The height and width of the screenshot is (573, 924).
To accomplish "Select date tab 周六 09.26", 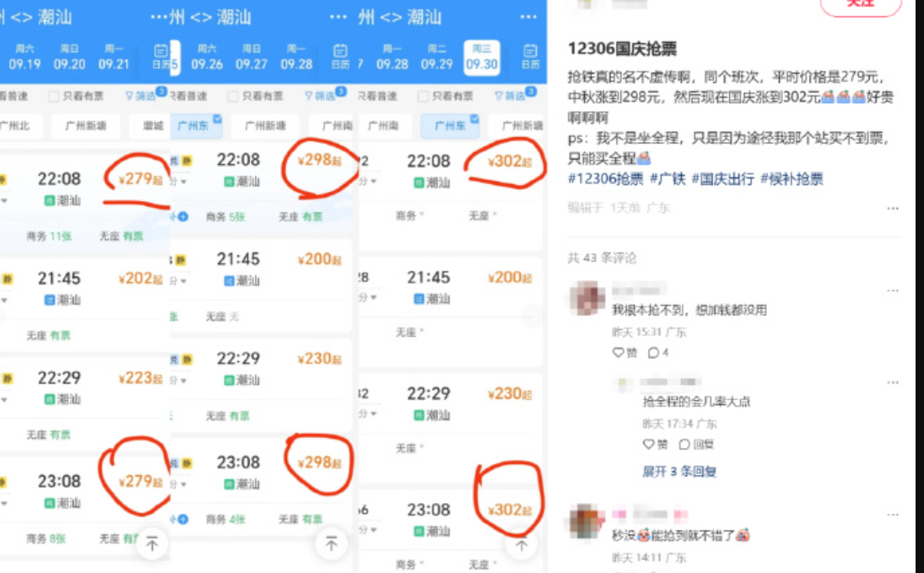I will click(x=207, y=57).
